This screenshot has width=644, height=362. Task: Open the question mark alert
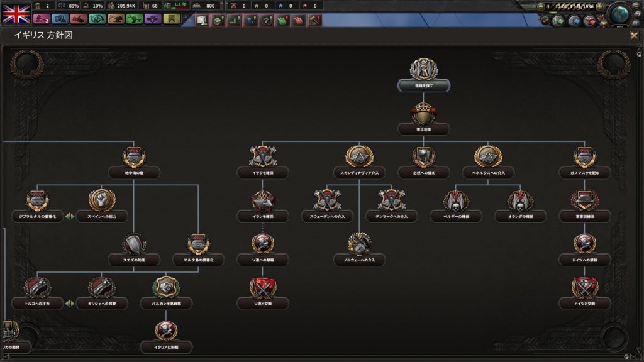click(x=266, y=20)
